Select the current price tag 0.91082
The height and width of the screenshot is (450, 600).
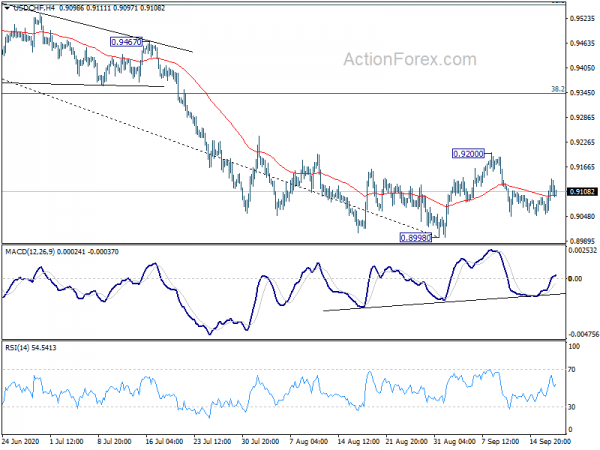(x=582, y=191)
